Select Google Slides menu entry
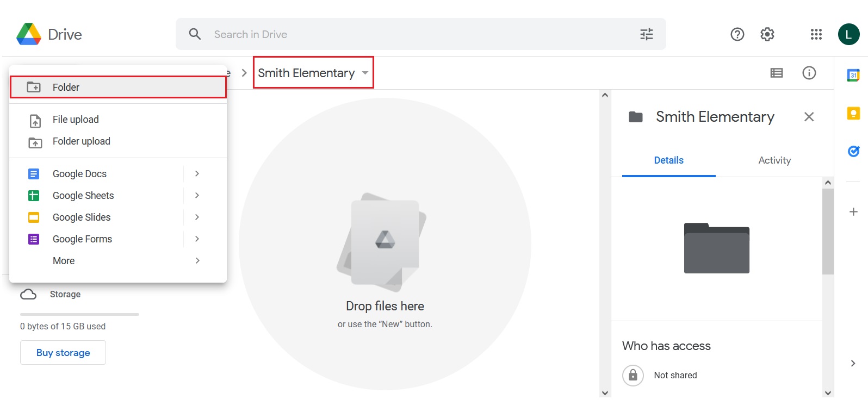868x412 pixels. coord(118,217)
